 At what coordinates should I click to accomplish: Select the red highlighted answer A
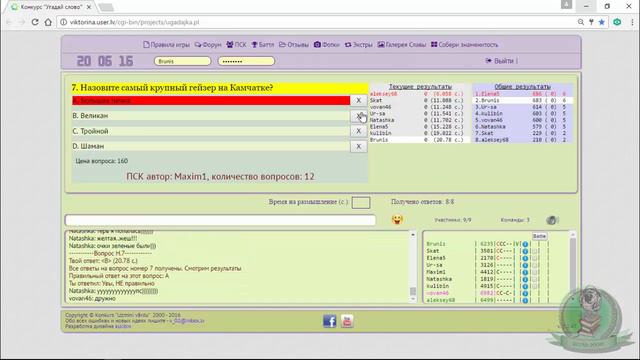tap(211, 100)
